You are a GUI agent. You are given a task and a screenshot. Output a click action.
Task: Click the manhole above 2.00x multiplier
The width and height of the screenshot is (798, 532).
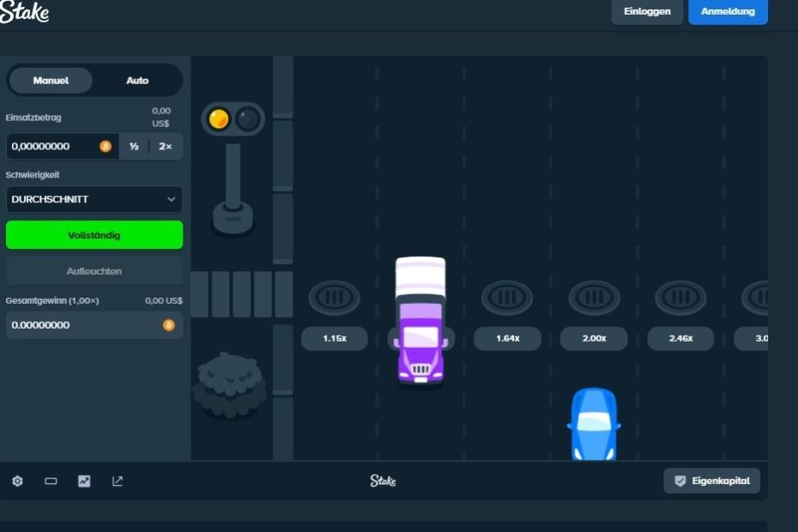click(x=594, y=298)
